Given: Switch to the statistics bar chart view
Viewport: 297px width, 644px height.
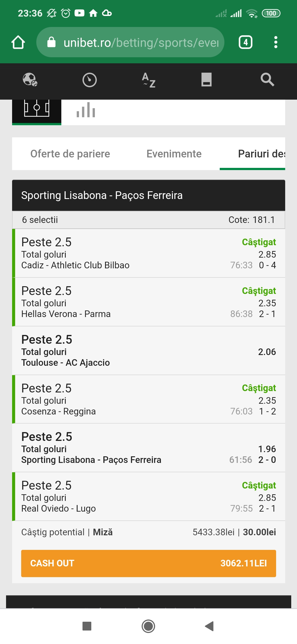Looking at the screenshot, I should (86, 110).
